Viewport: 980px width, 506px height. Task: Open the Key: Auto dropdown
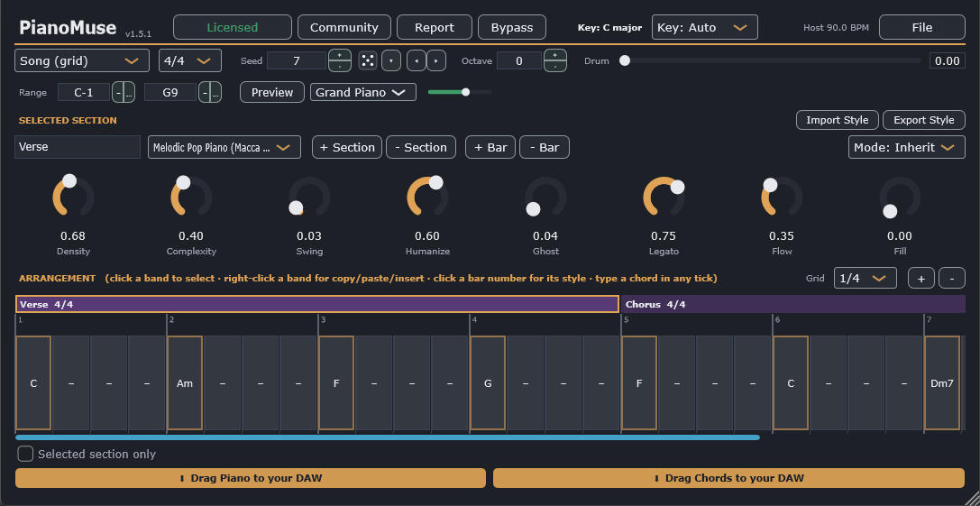click(704, 28)
